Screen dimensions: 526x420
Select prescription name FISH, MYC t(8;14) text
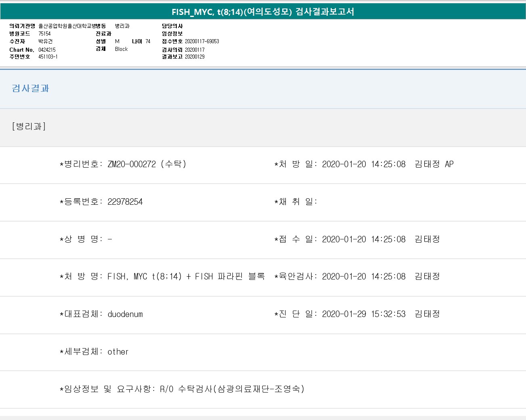tap(145, 276)
